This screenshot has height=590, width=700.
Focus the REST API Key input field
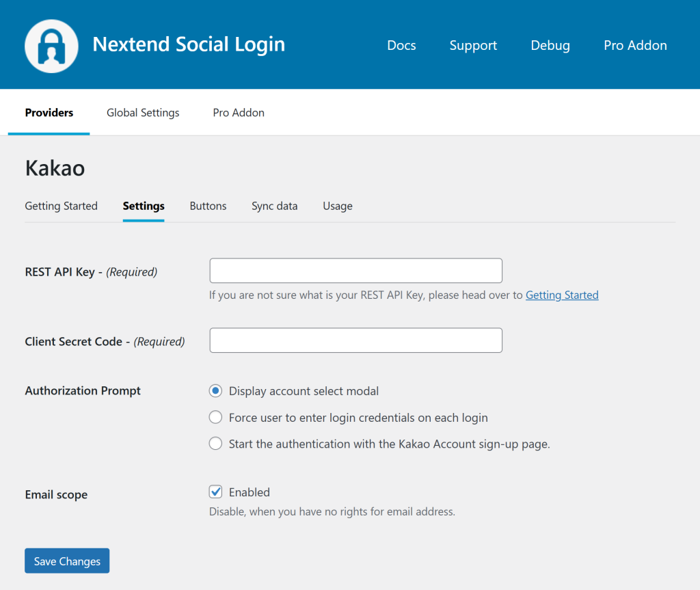355,271
